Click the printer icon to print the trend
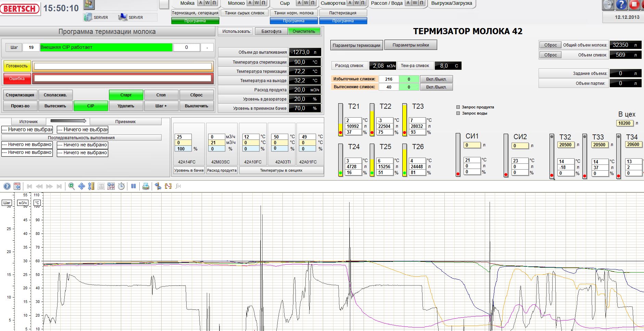 coord(146,186)
